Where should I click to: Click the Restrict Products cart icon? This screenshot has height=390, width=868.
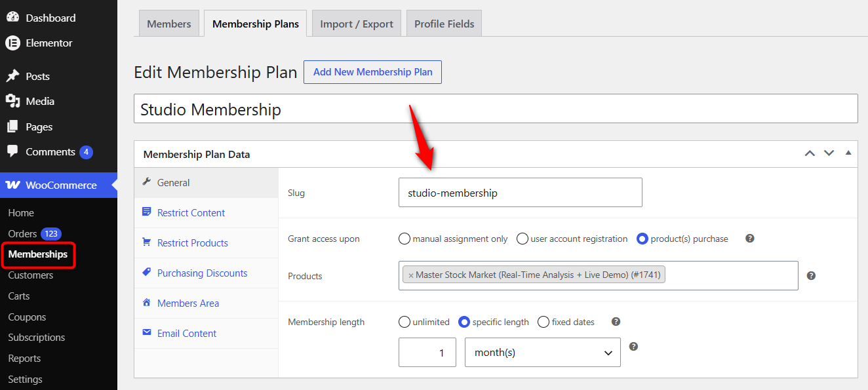point(146,243)
